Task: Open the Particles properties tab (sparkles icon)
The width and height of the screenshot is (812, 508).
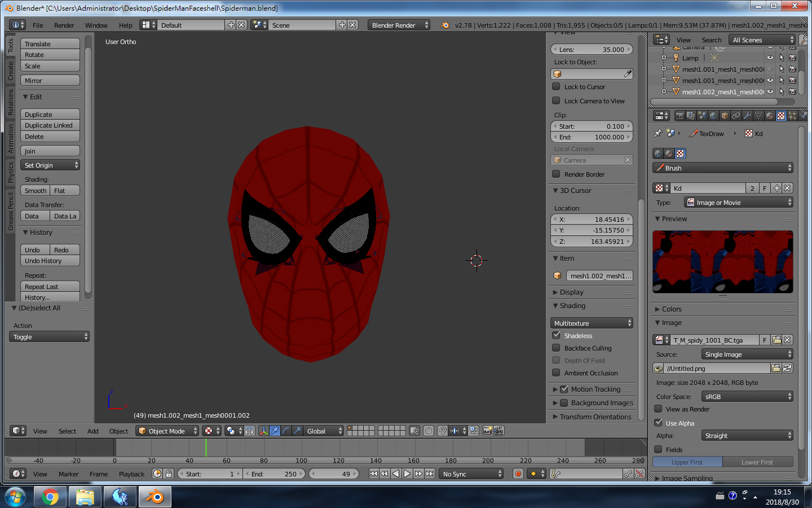Action: click(792, 116)
